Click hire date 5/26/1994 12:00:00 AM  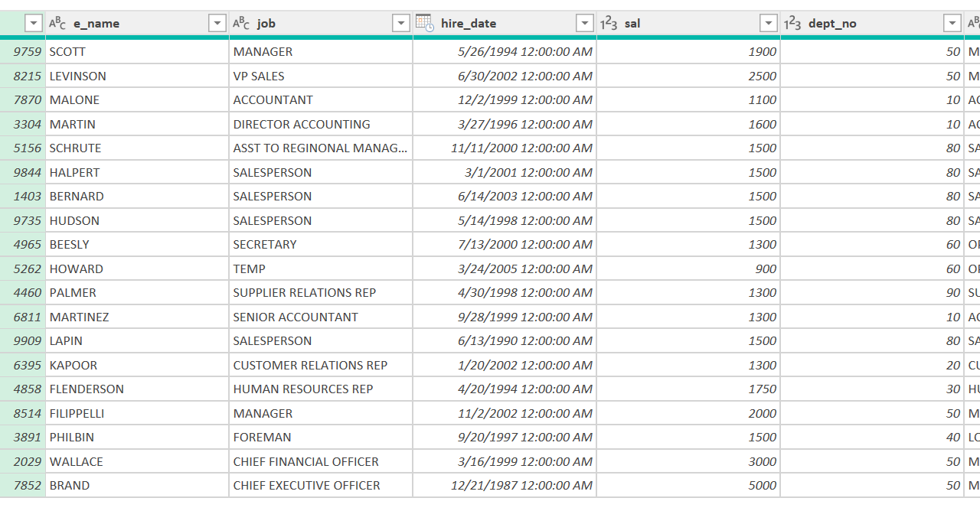505,52
